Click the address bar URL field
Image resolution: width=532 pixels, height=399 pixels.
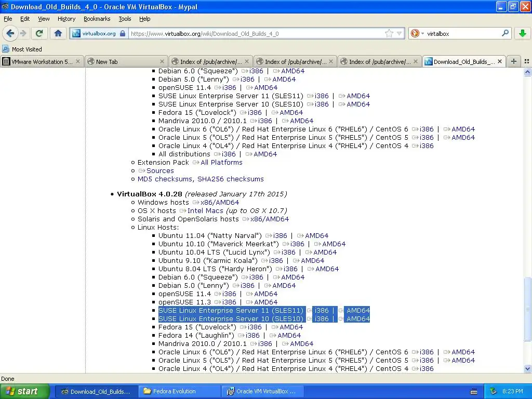[256, 34]
